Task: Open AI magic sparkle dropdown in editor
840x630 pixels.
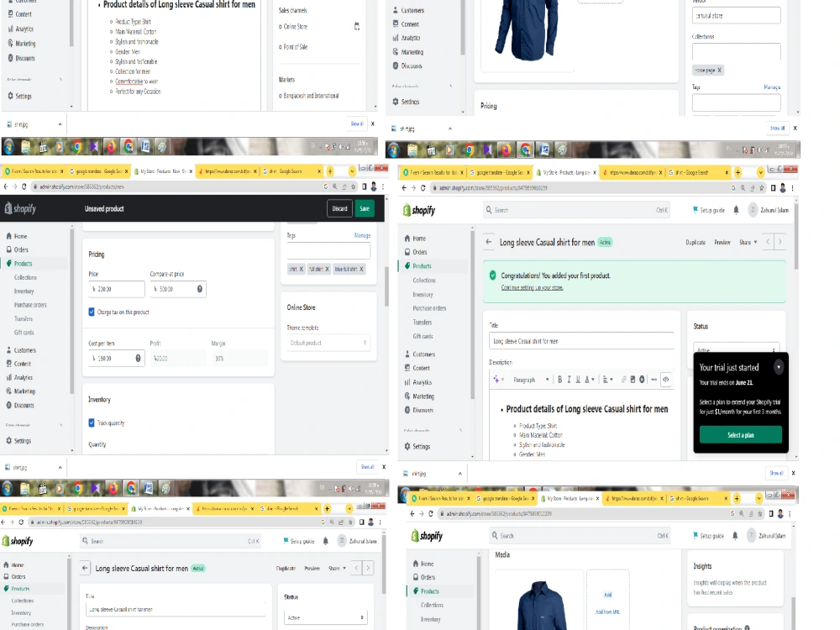Action: click(498, 380)
